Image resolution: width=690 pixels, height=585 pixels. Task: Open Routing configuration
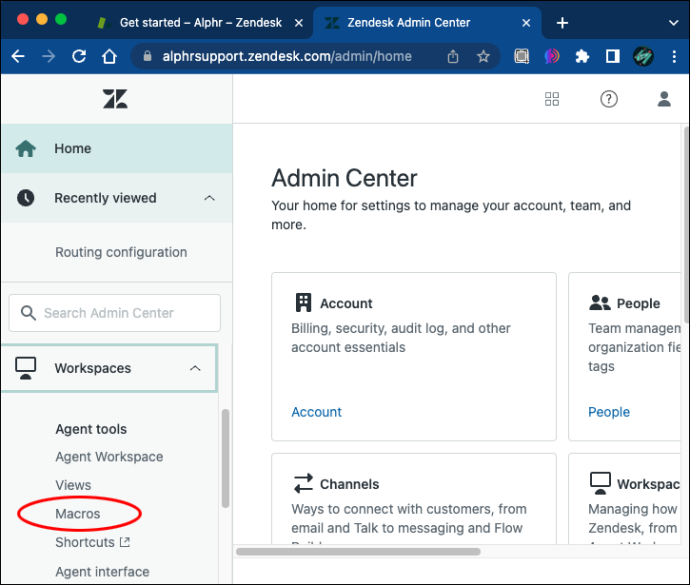point(121,252)
